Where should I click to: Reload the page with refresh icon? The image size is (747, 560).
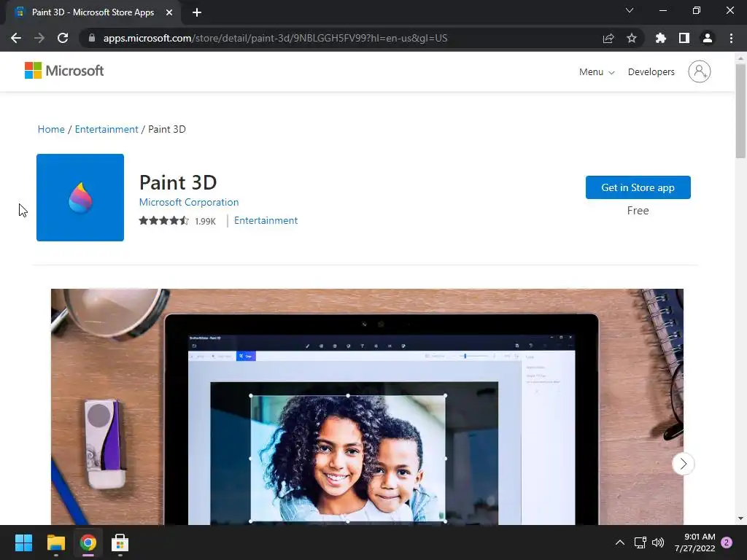(63, 38)
